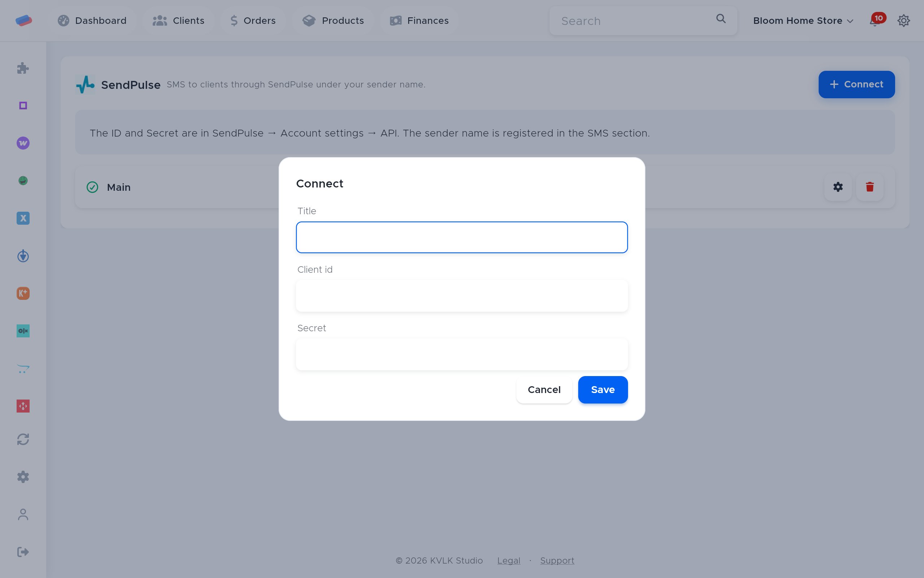
Task: Click in the top Search box
Action: point(643,21)
